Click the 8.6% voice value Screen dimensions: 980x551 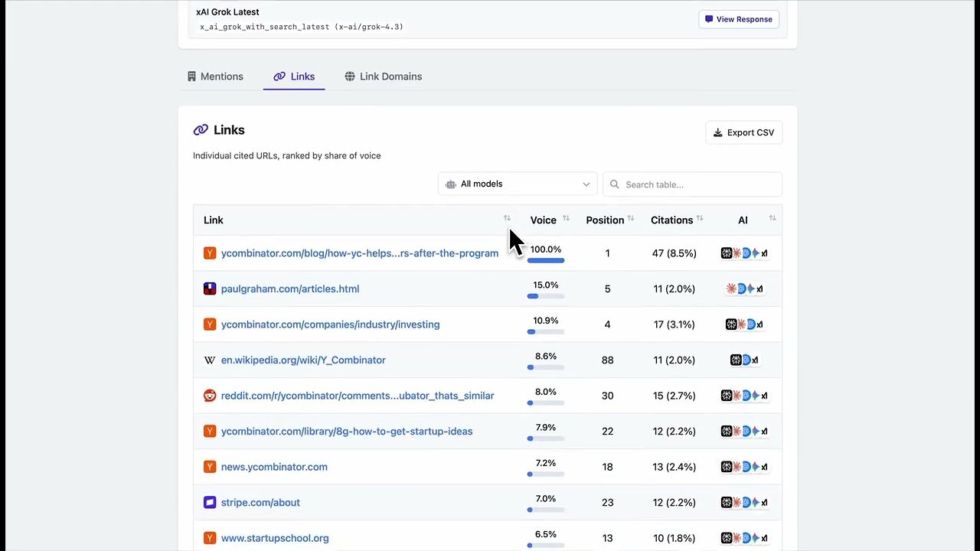pos(546,356)
